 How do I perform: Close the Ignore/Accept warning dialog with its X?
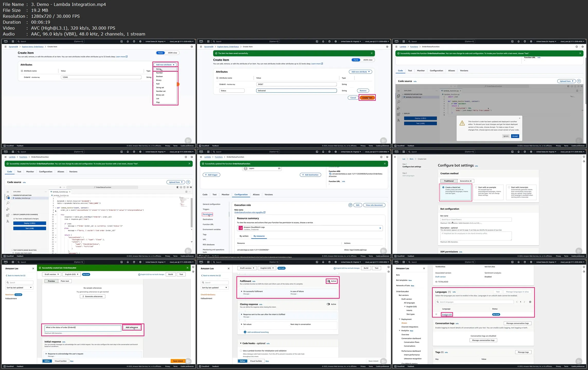pyautogui.click(x=520, y=118)
